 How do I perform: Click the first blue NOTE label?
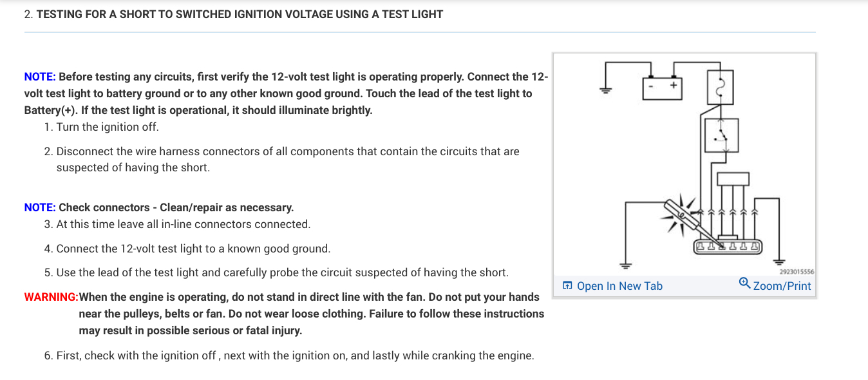click(40, 77)
